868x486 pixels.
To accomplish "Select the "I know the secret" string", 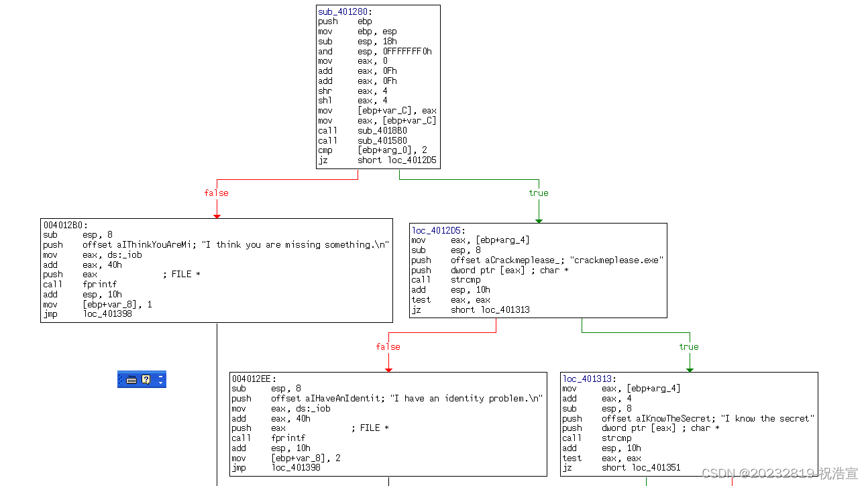I will 768,418.
